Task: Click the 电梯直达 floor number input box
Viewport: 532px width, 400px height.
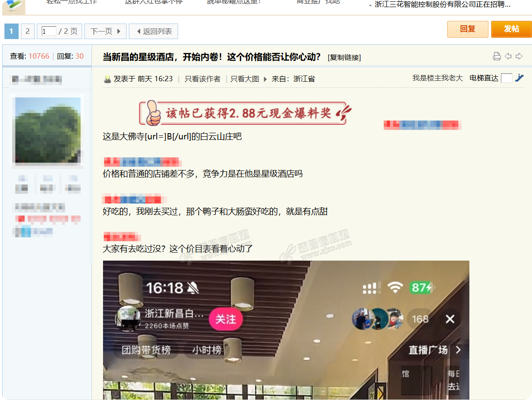Action: click(x=506, y=78)
